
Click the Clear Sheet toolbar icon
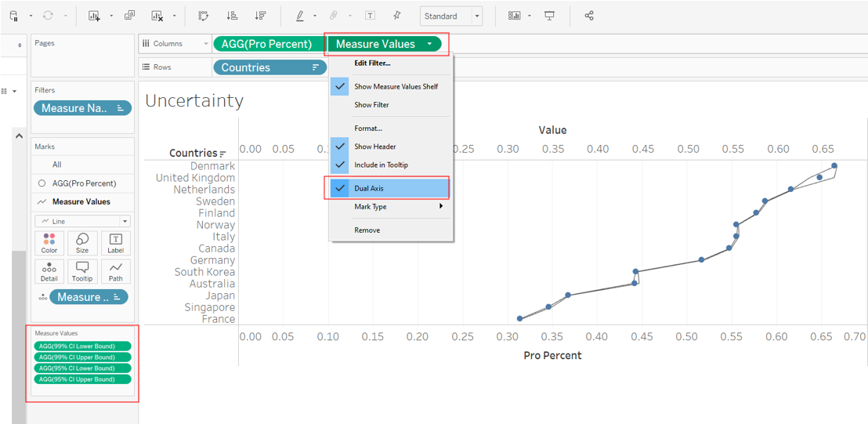click(157, 16)
